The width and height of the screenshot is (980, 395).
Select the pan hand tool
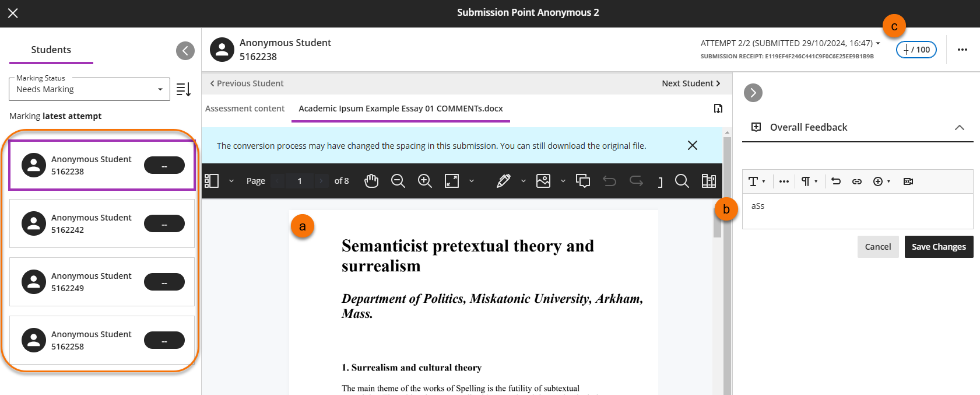point(371,181)
